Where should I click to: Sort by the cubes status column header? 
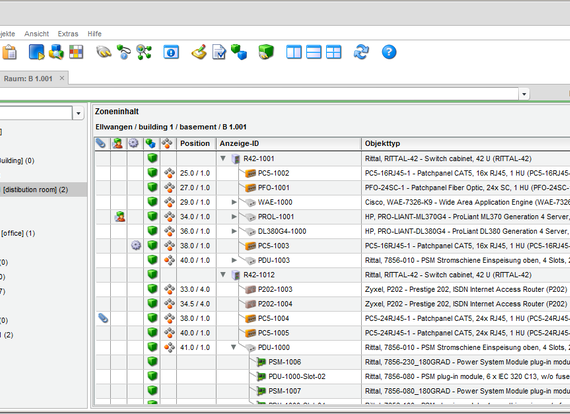[x=150, y=144]
